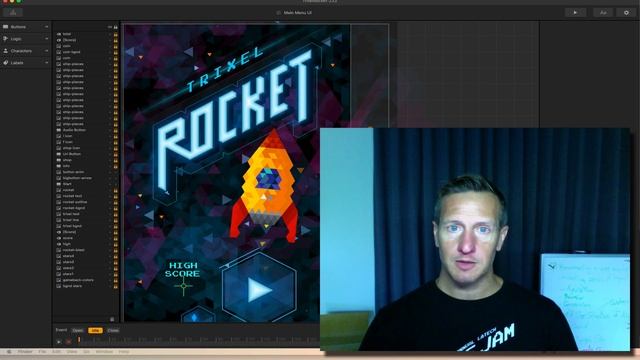Open the Logic category icon

point(5,39)
